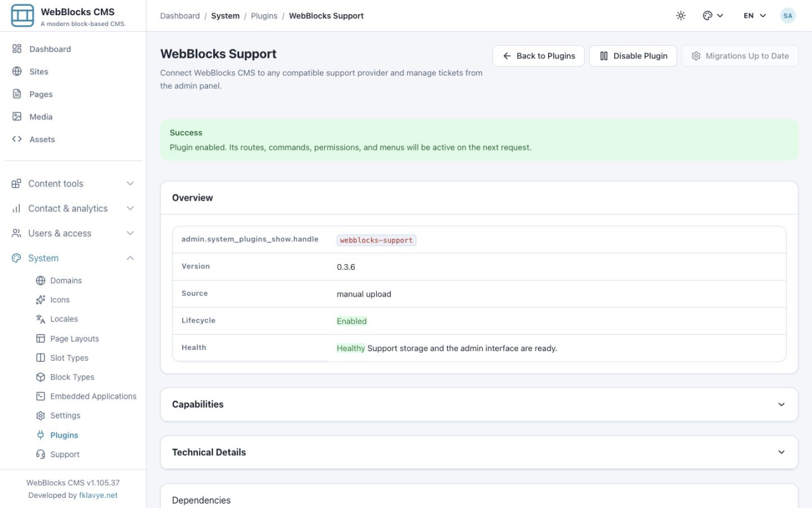Screen dimensions: 812x508
Task: Click the Enabled lifecycle badge
Action: 351,321
